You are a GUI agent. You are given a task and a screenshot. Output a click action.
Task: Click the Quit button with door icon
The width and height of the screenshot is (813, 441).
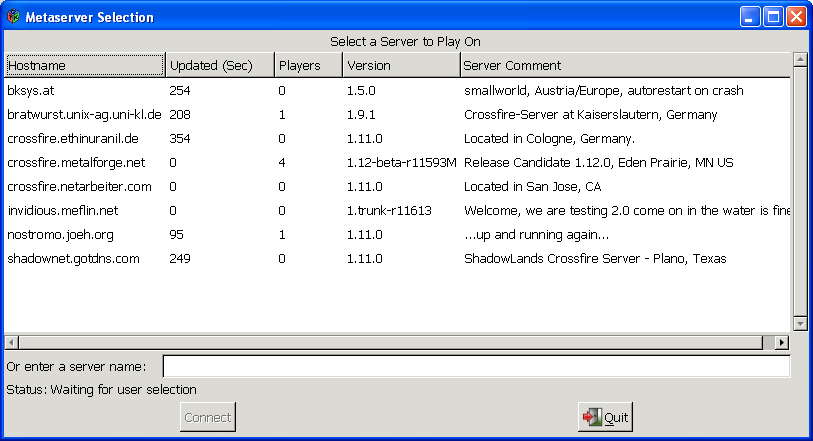click(x=605, y=417)
